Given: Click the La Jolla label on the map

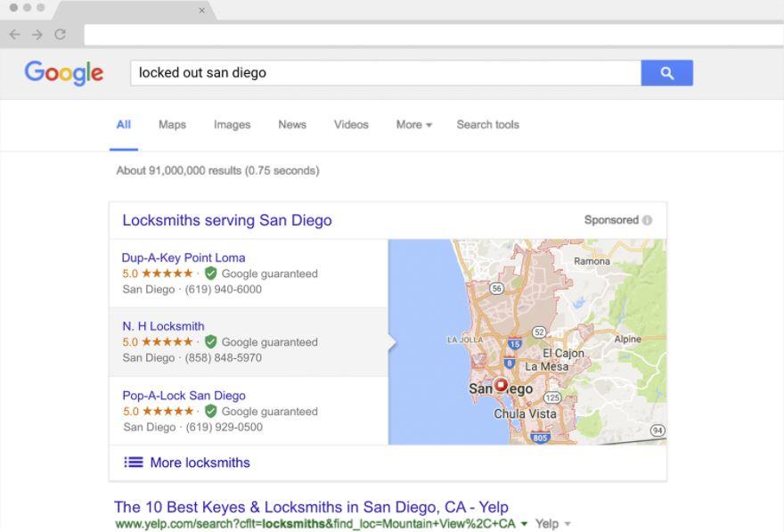Looking at the screenshot, I should point(465,340).
